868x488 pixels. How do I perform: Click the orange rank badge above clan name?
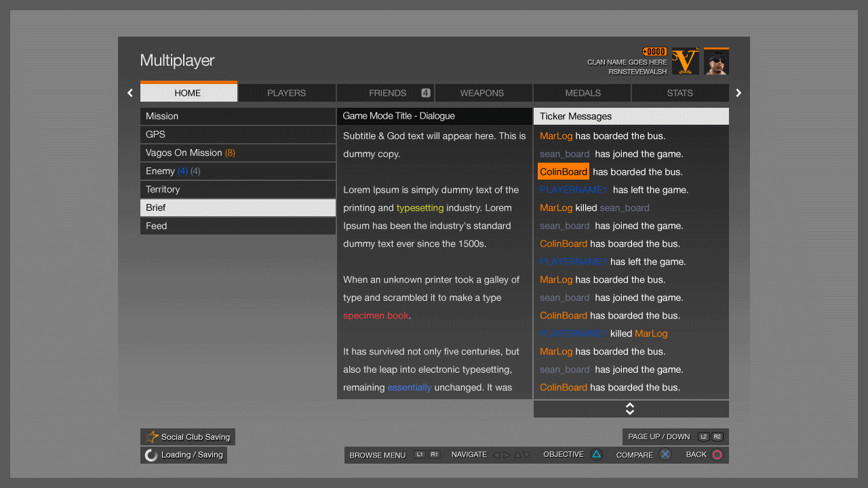(x=654, y=52)
